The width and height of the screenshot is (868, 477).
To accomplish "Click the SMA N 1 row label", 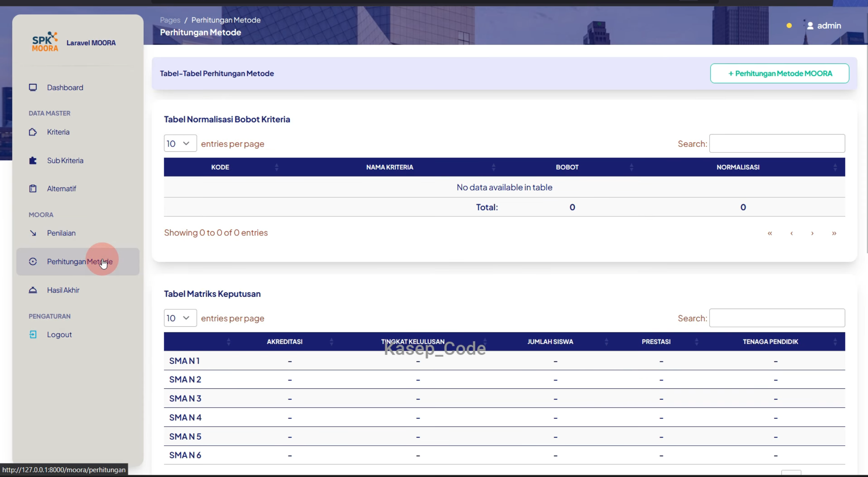I will 184,361.
